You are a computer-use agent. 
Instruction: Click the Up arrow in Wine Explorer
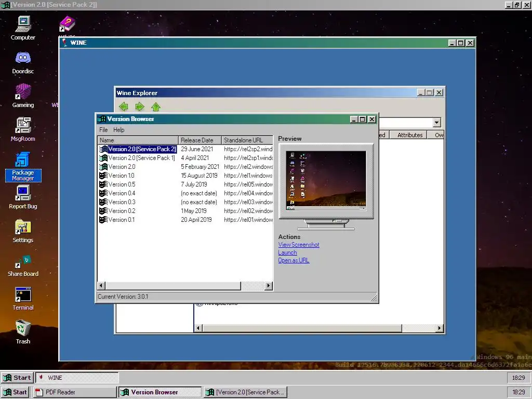(x=156, y=107)
